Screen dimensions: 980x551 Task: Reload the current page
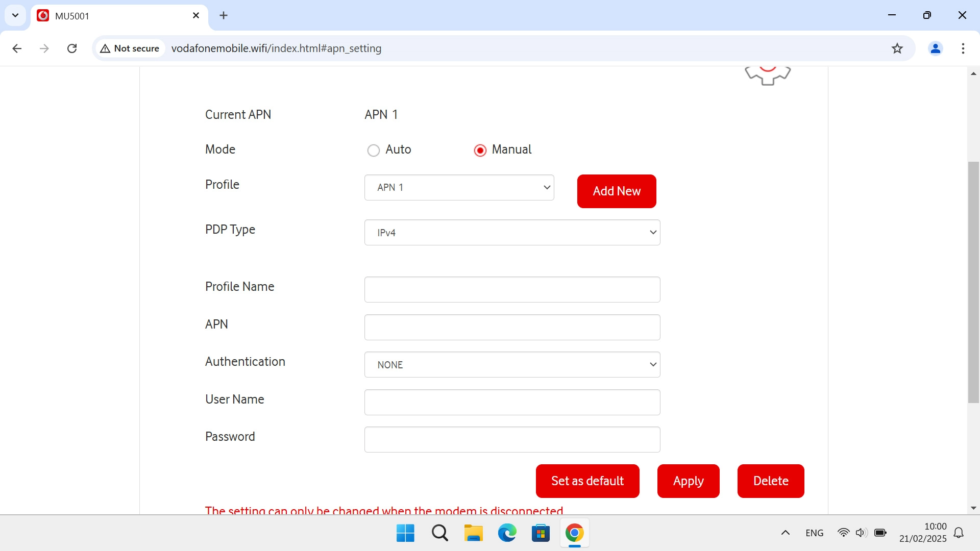click(72, 48)
